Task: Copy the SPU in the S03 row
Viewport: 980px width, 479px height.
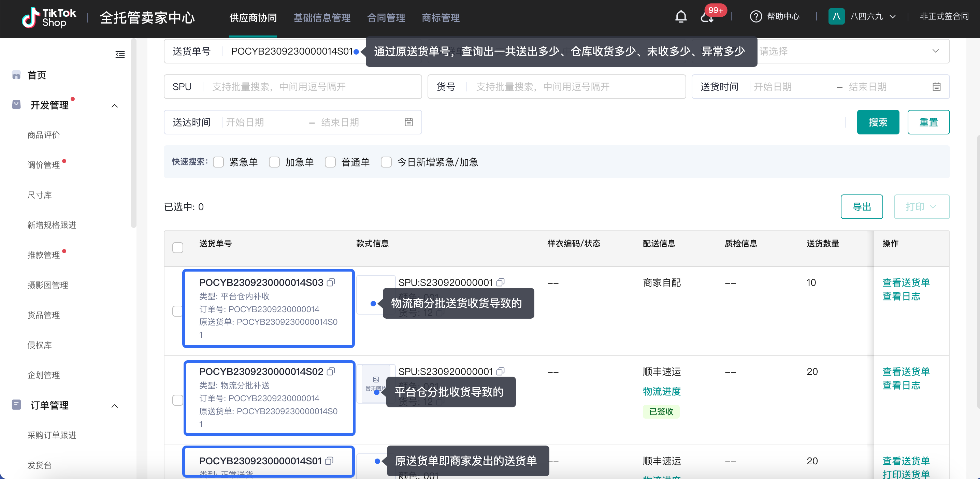Action: [x=501, y=282]
